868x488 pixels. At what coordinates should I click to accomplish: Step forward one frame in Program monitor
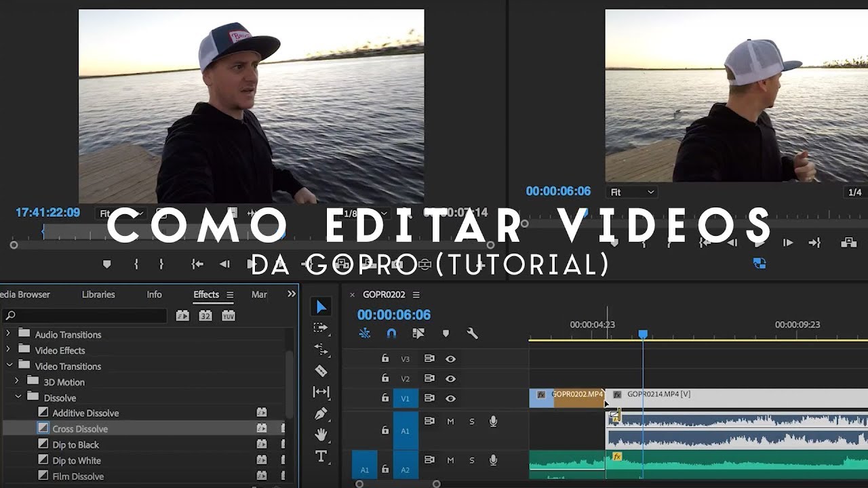[788, 243]
